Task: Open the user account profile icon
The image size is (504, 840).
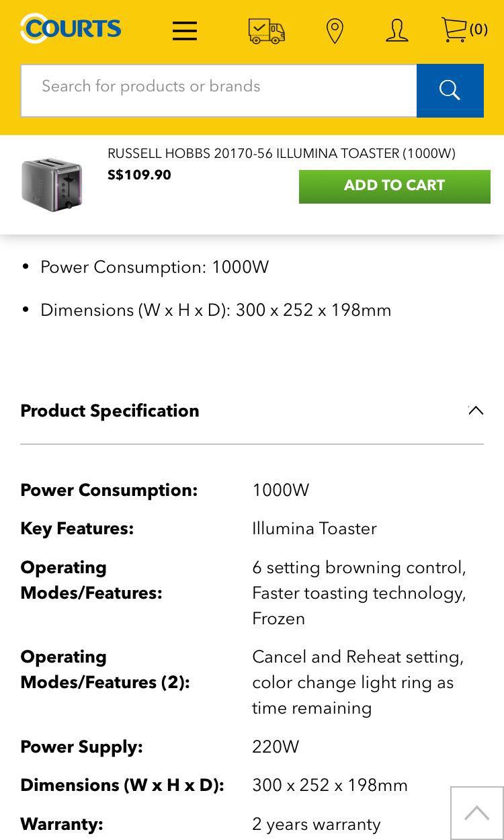Action: click(396, 30)
